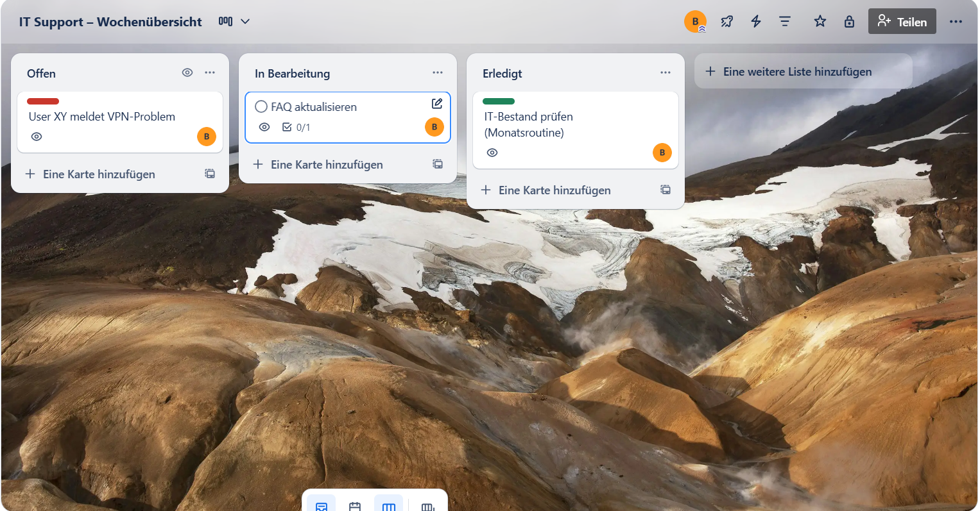The image size is (980, 511).
Task: Click Eine weitere Liste hinzufügen
Action: (797, 72)
